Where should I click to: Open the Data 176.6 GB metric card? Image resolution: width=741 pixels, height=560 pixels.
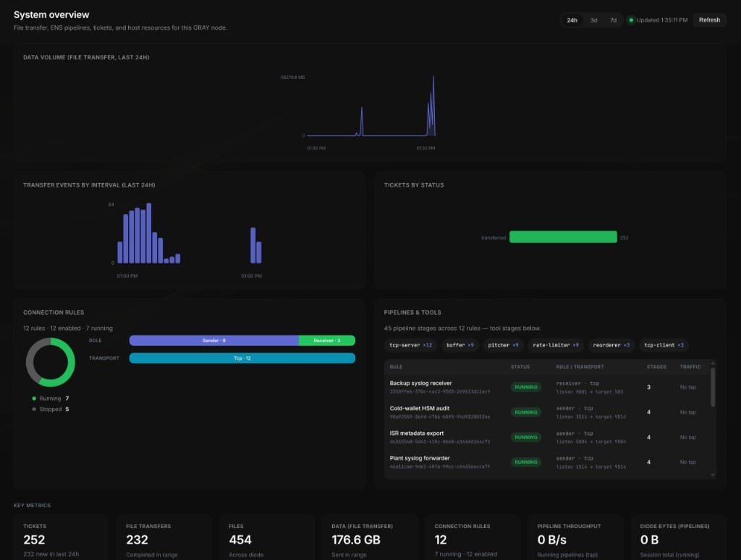pyautogui.click(x=370, y=538)
